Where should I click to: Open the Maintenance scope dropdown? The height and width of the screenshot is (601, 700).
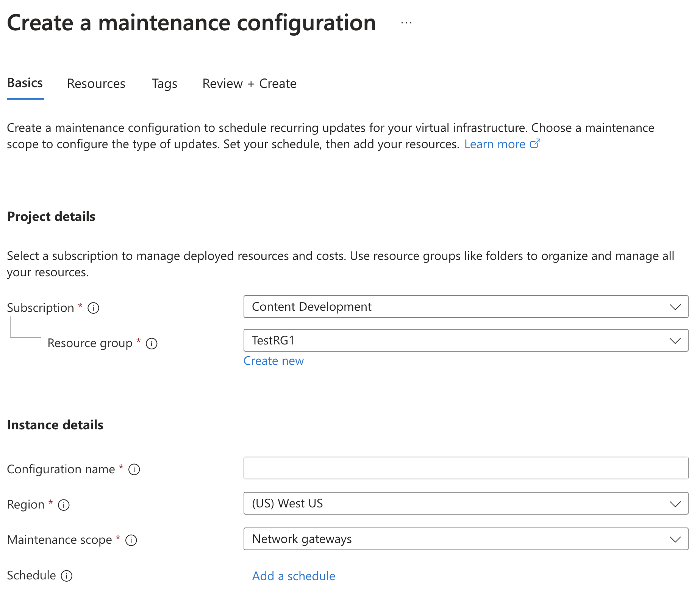466,539
